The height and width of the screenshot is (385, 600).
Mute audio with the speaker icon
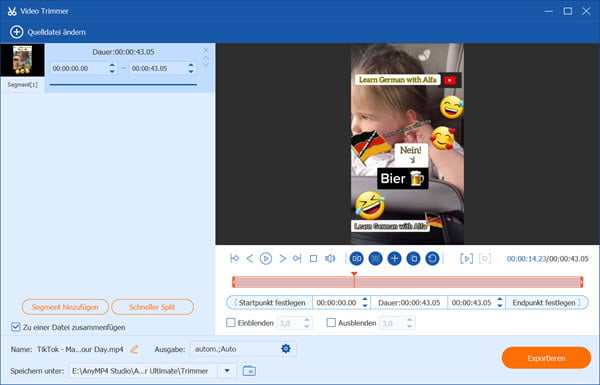pos(330,259)
